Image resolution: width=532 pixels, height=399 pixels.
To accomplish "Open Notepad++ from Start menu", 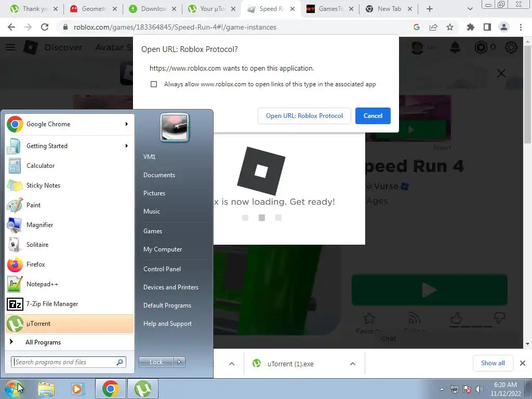I will click(69, 284).
